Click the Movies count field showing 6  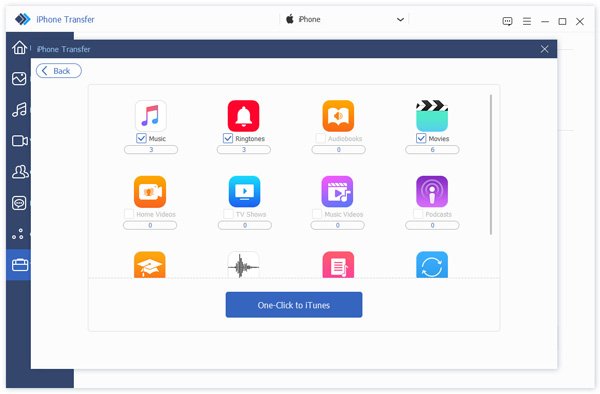pyautogui.click(x=432, y=150)
